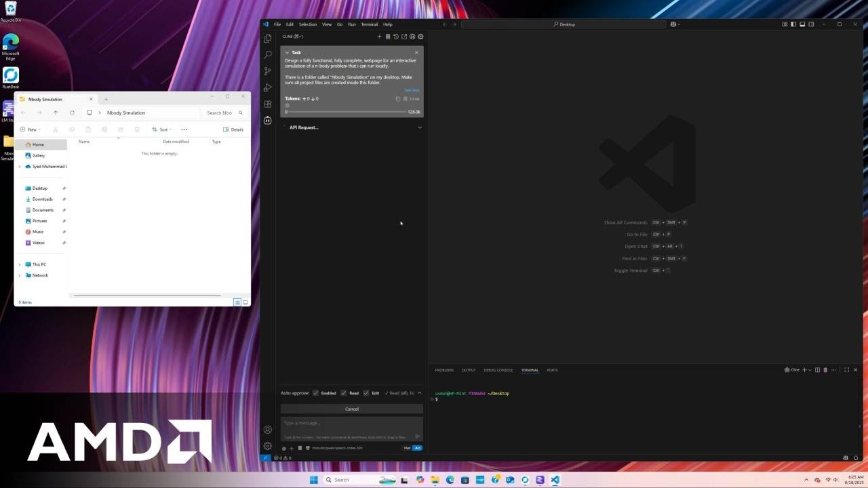Click the Cancel button

coord(352,409)
